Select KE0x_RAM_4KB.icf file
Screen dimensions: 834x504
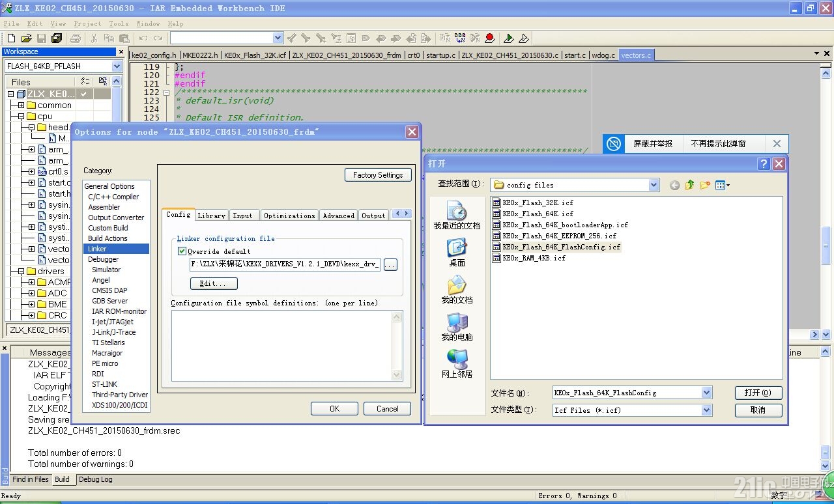(529, 258)
